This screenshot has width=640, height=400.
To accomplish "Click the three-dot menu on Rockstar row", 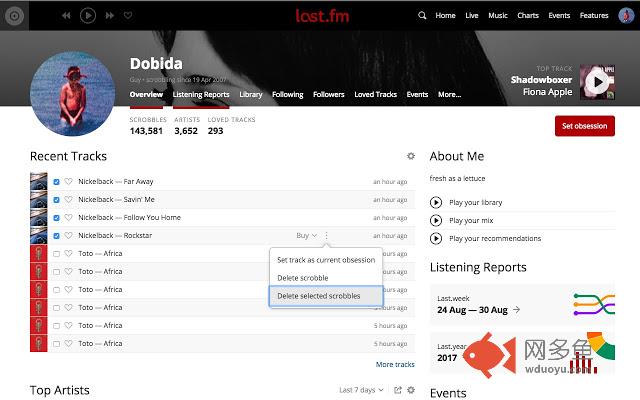I will tap(327, 236).
